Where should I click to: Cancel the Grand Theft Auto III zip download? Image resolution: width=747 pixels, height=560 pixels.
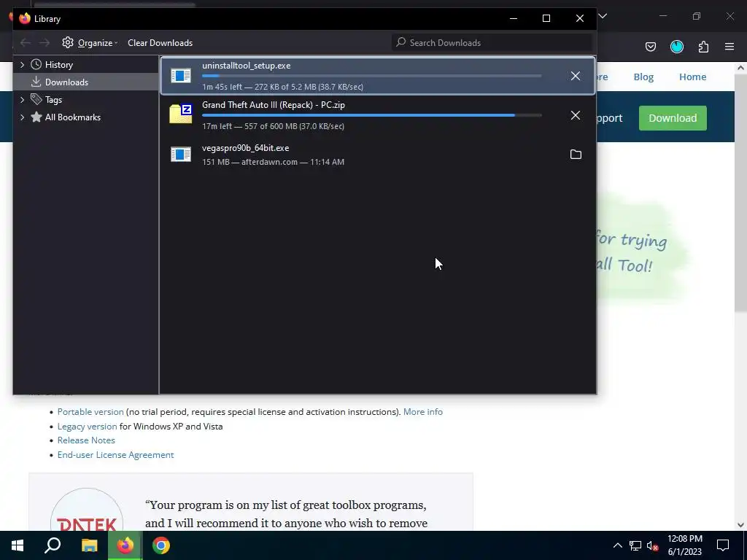pyautogui.click(x=576, y=115)
